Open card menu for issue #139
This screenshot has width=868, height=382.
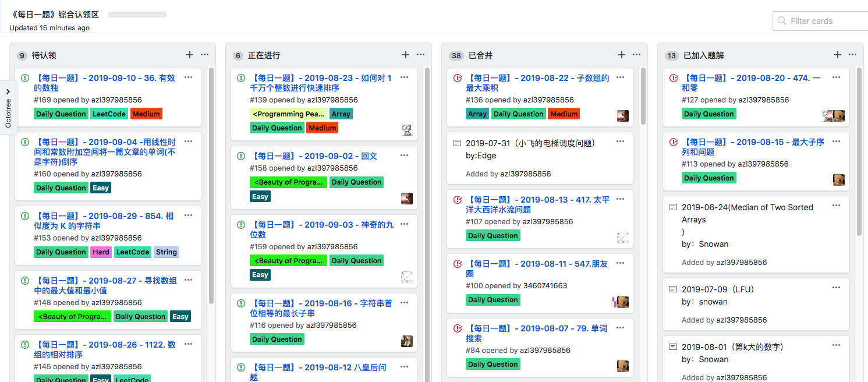(x=404, y=77)
